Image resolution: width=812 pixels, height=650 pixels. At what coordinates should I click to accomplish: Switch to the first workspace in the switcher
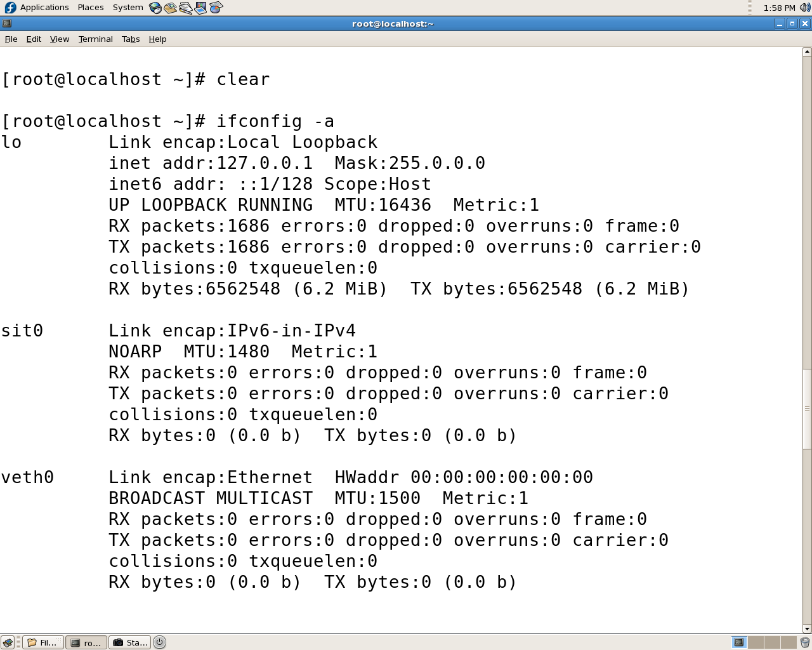coord(739,642)
